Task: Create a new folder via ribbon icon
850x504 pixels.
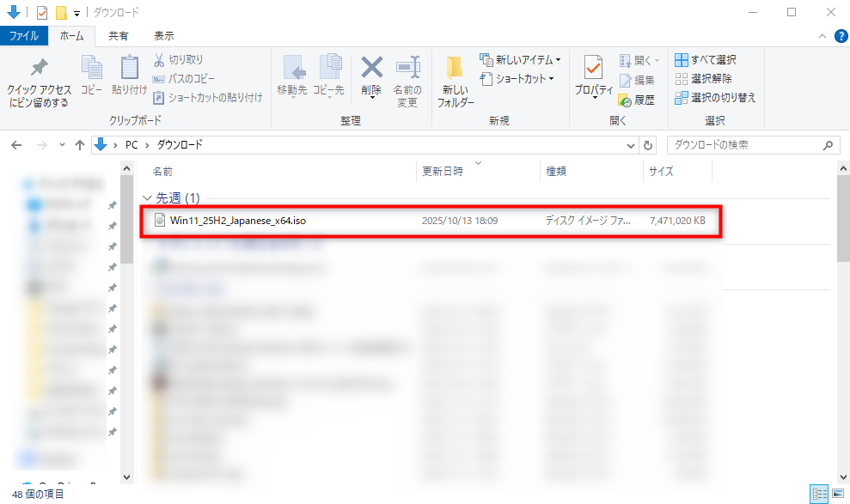Action: coord(455,69)
